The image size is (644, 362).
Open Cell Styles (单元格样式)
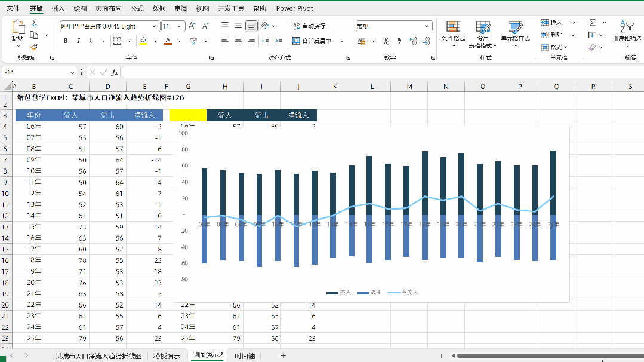(x=516, y=33)
